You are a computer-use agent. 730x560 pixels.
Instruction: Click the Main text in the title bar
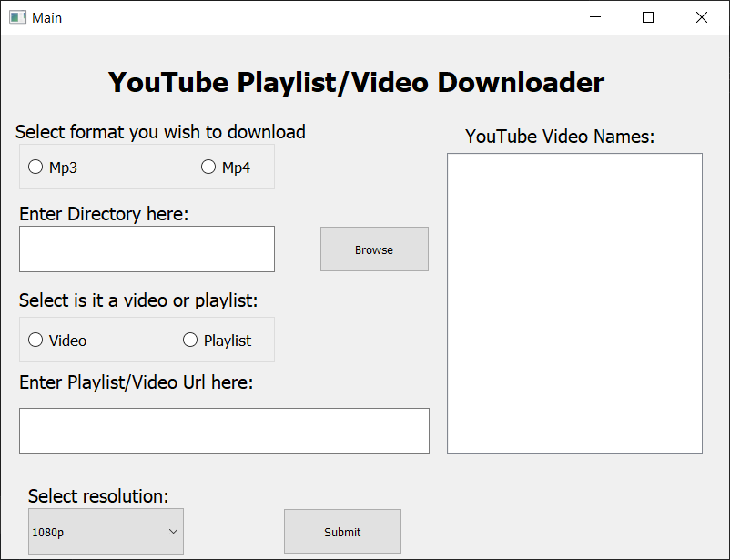[46, 17]
